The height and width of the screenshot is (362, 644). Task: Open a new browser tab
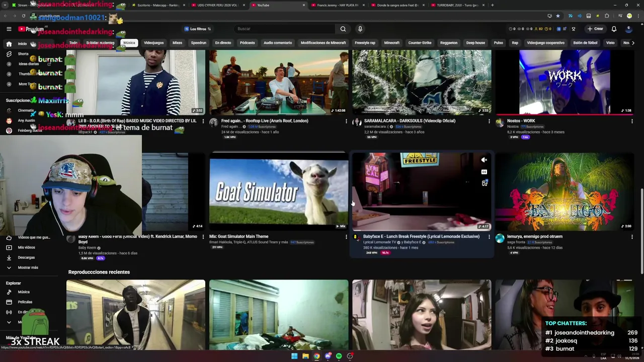(x=492, y=5)
